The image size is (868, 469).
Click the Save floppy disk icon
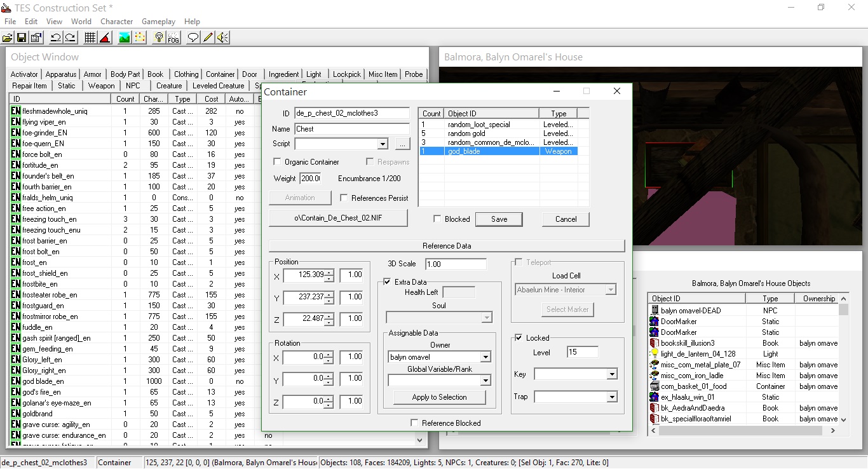click(x=22, y=38)
